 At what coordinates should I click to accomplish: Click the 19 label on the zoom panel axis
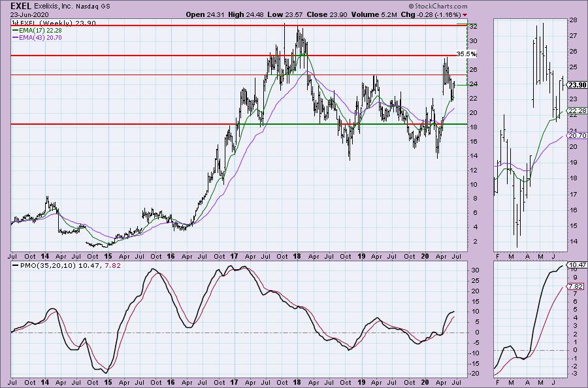[572, 163]
